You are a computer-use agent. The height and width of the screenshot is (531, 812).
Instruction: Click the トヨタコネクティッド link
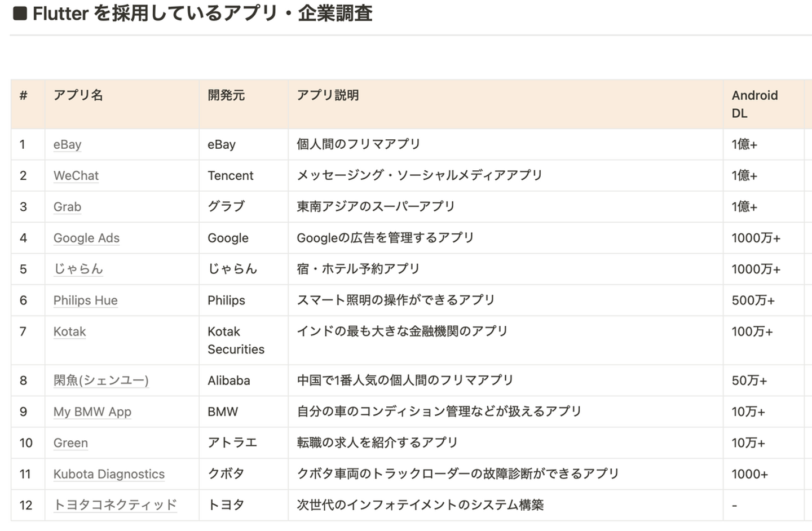115,505
